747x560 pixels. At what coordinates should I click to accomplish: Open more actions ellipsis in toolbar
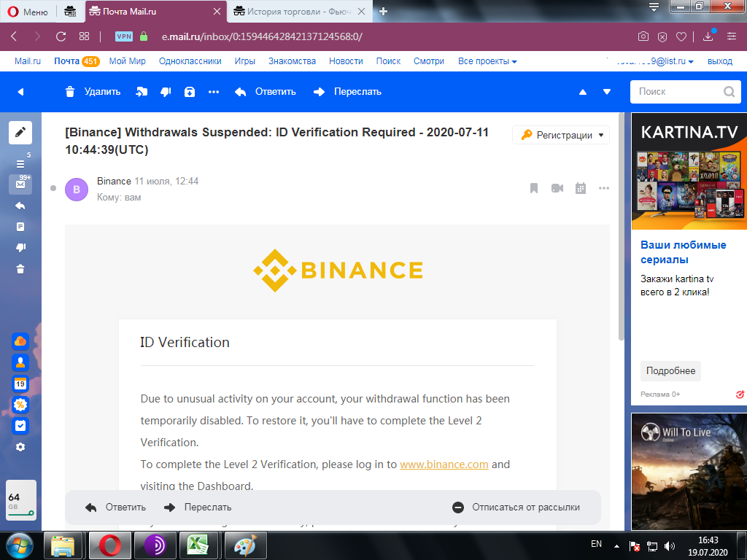[x=214, y=92]
